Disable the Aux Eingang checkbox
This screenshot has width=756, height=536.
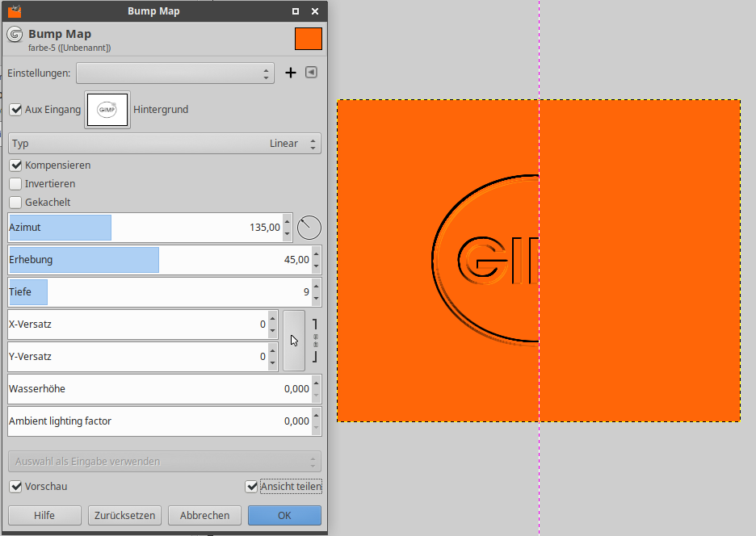tap(15, 109)
